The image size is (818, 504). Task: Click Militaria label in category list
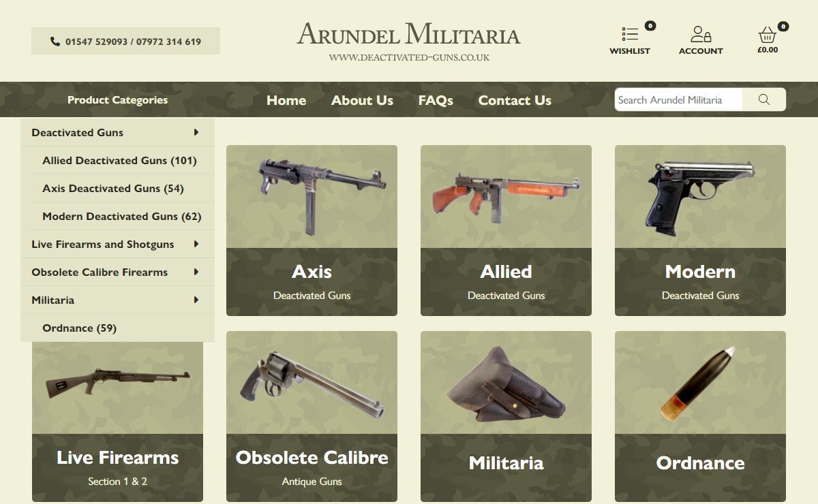tap(52, 300)
